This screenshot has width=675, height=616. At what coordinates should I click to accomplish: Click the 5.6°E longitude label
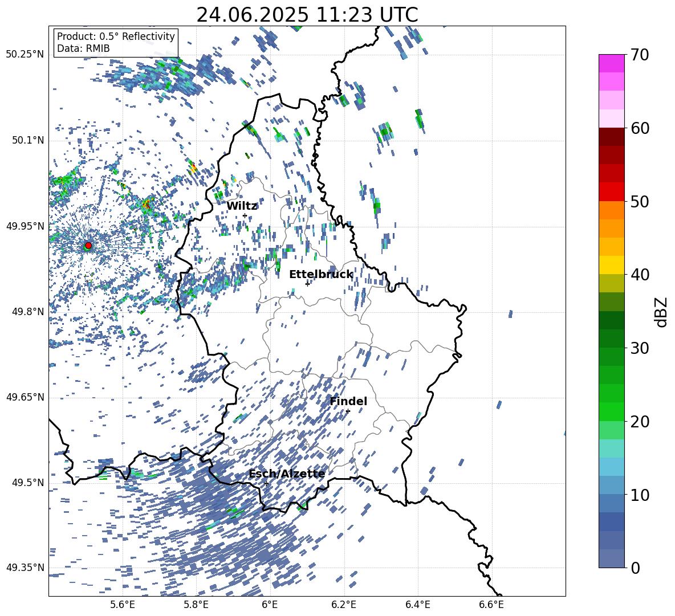tap(123, 605)
